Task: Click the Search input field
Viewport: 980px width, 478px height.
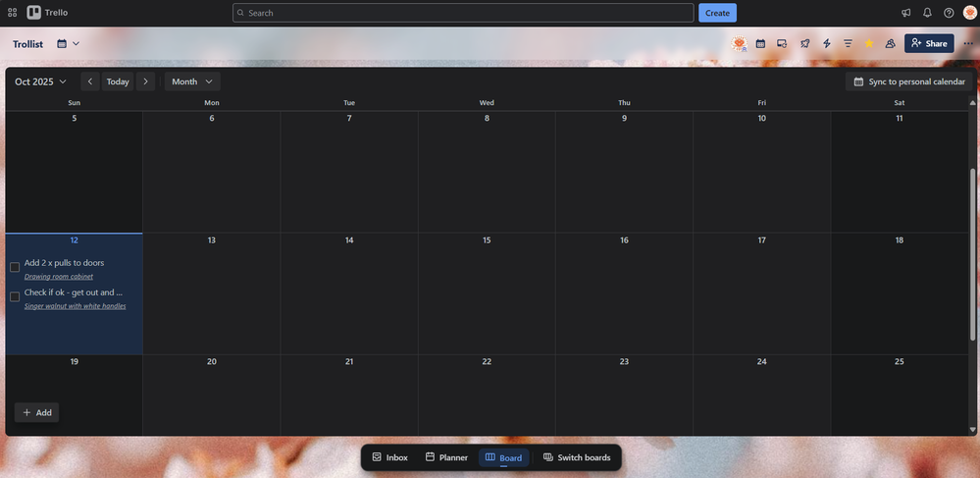Action: coord(463,13)
